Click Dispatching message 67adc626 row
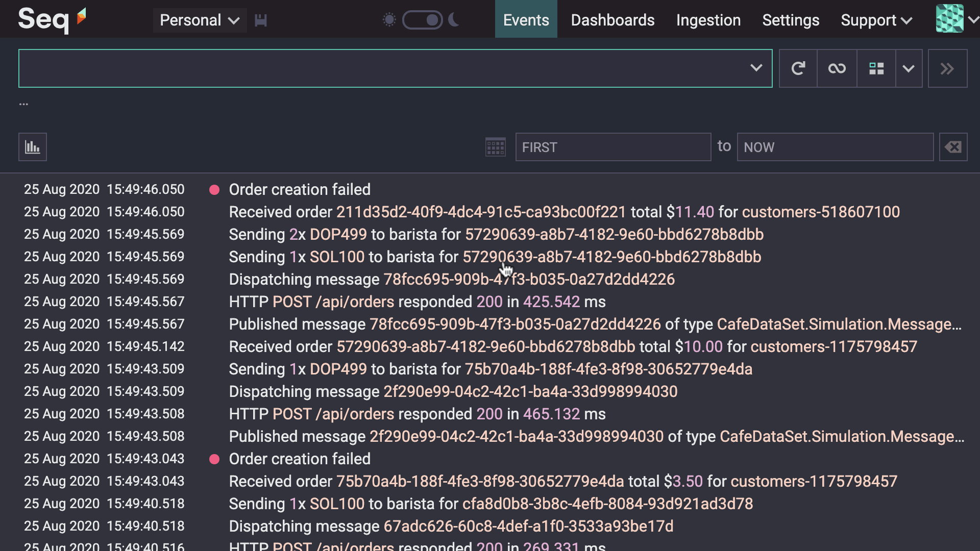The image size is (980, 551). [x=451, y=526]
